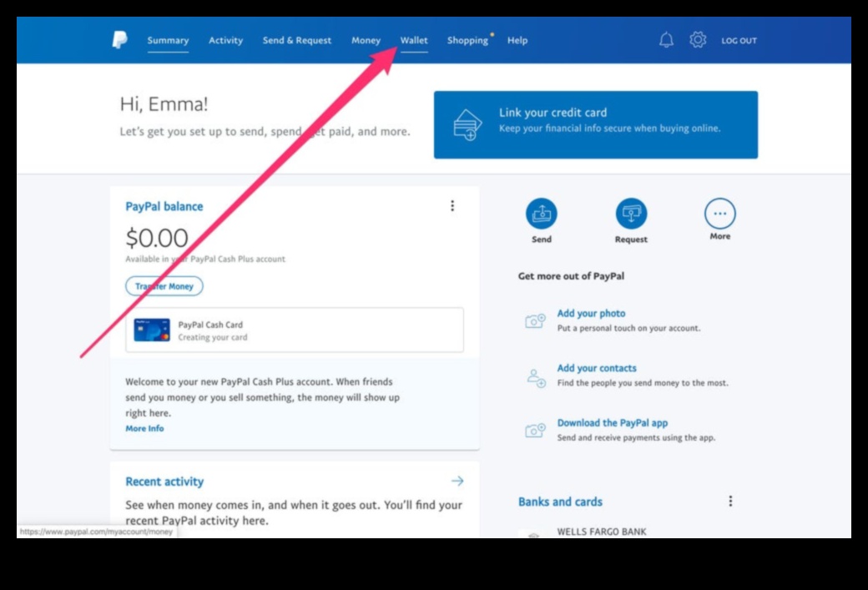Click the Add your contacts link
The height and width of the screenshot is (590, 868).
(596, 368)
